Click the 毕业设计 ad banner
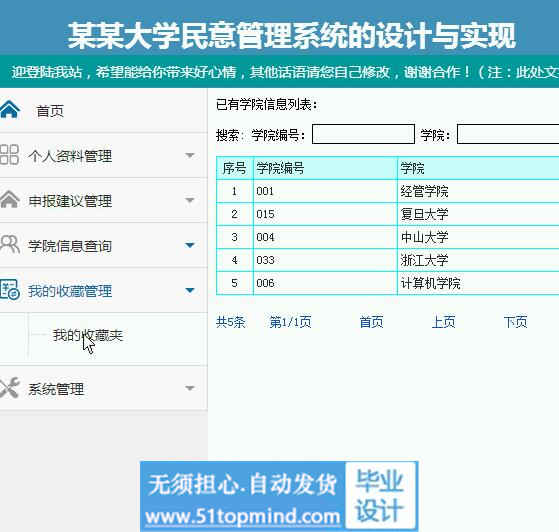 click(279, 496)
